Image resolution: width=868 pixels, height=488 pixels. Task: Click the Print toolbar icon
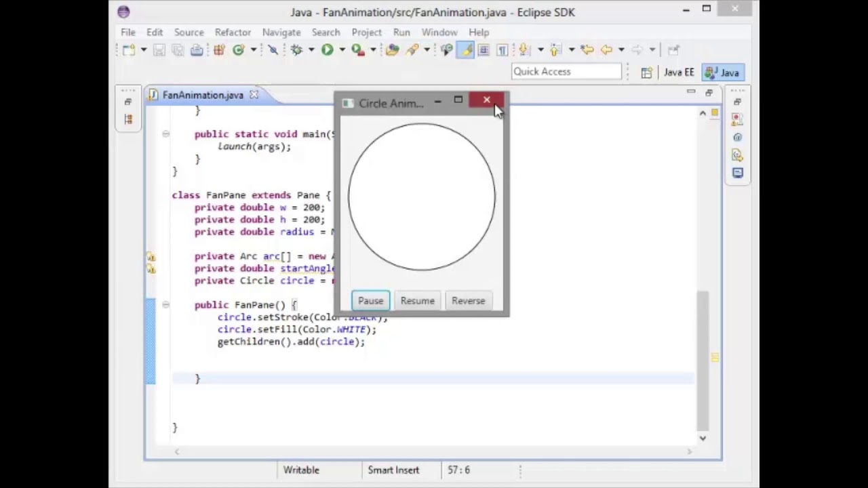click(197, 49)
